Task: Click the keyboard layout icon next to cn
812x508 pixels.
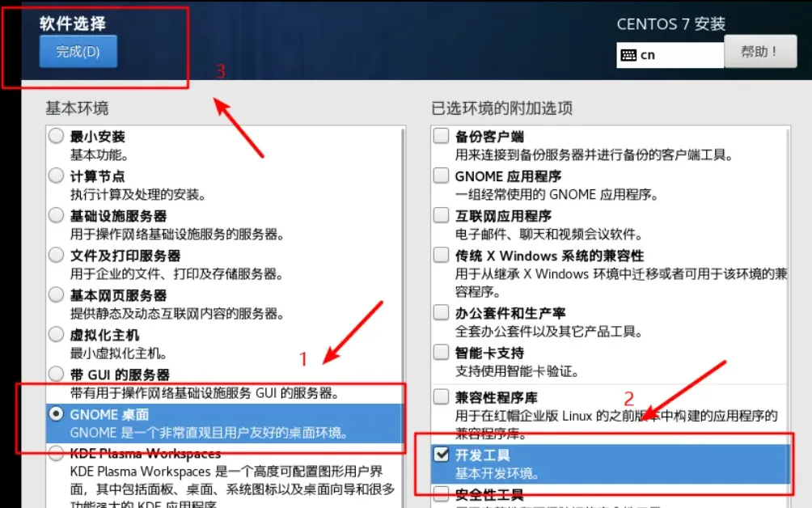Action: [x=628, y=55]
